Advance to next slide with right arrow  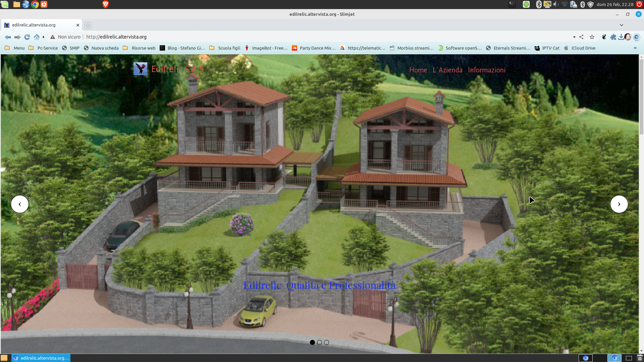tap(619, 204)
